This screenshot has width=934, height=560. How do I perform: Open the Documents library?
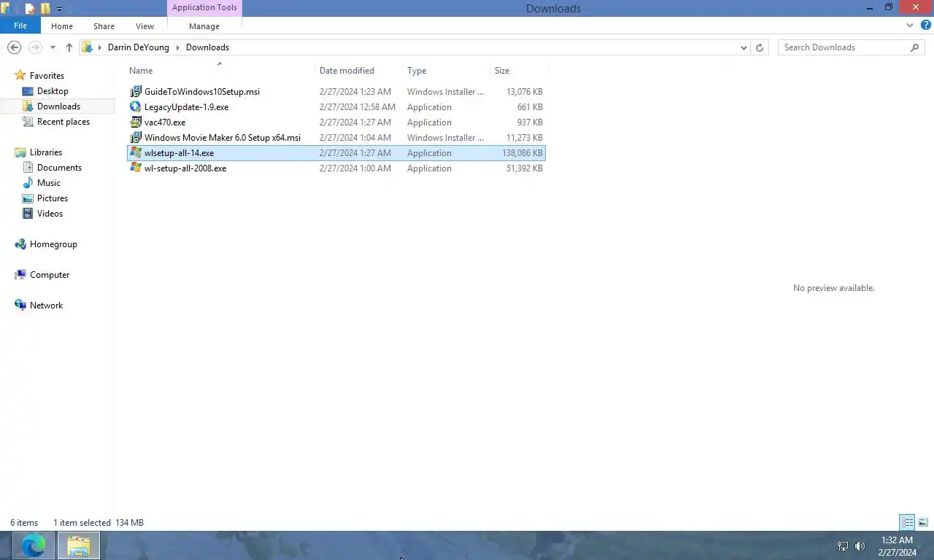coord(59,168)
